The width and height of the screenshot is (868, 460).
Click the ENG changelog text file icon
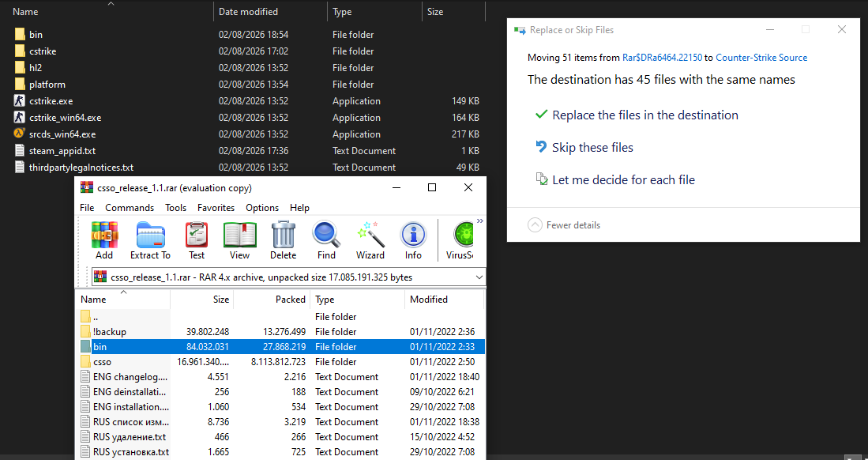click(x=85, y=377)
